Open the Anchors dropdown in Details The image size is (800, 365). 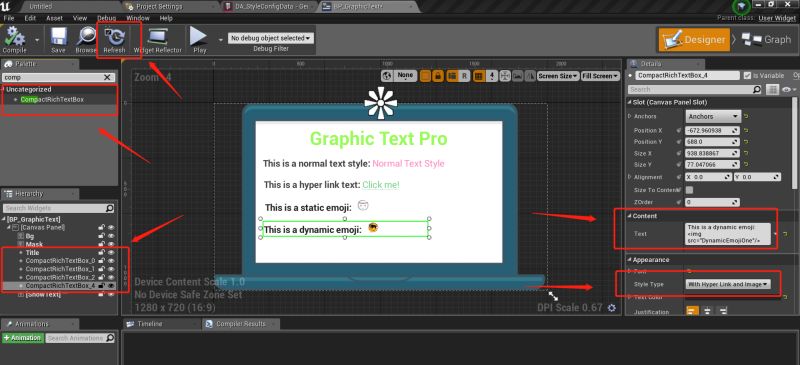pyautogui.click(x=713, y=116)
